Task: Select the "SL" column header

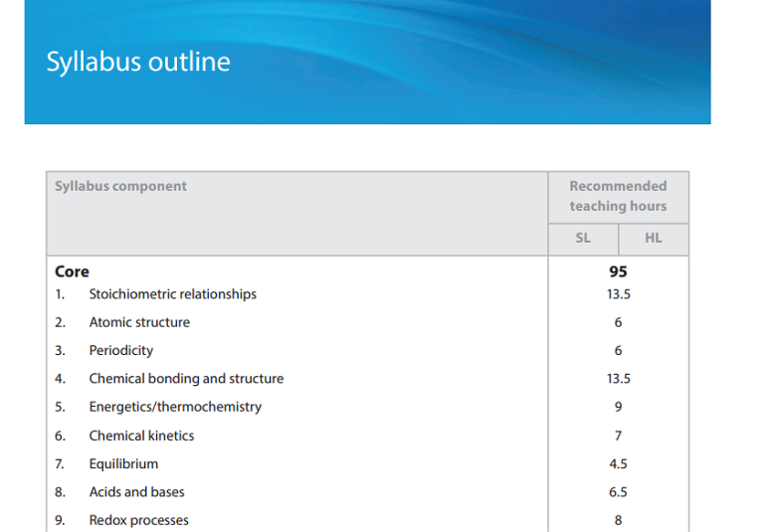Action: [583, 239]
